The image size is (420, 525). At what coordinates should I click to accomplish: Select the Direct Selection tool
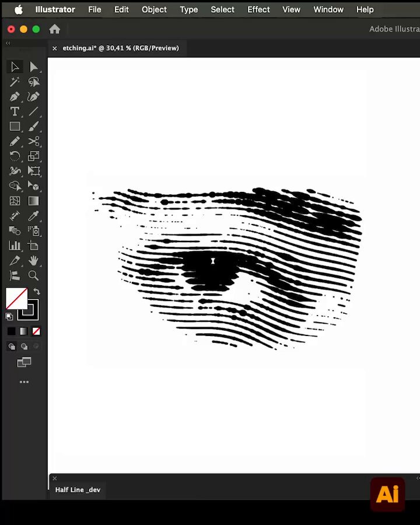[x=33, y=67]
